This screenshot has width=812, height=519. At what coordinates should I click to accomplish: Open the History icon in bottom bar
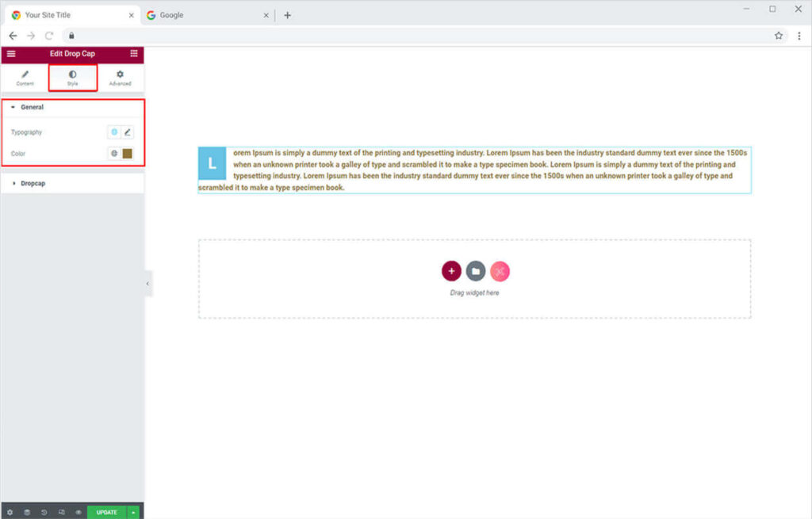(44, 513)
